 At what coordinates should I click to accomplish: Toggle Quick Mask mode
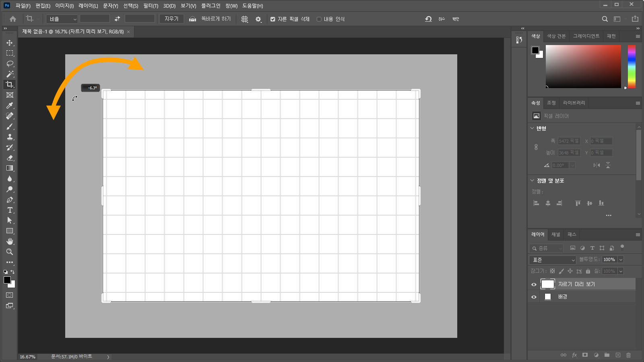(x=10, y=295)
